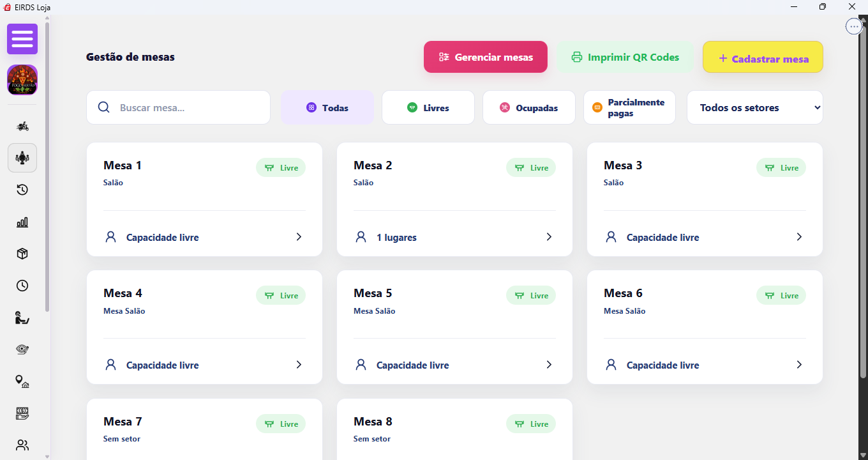Click the '1 lugares' text on Mesa 2

[x=396, y=238]
